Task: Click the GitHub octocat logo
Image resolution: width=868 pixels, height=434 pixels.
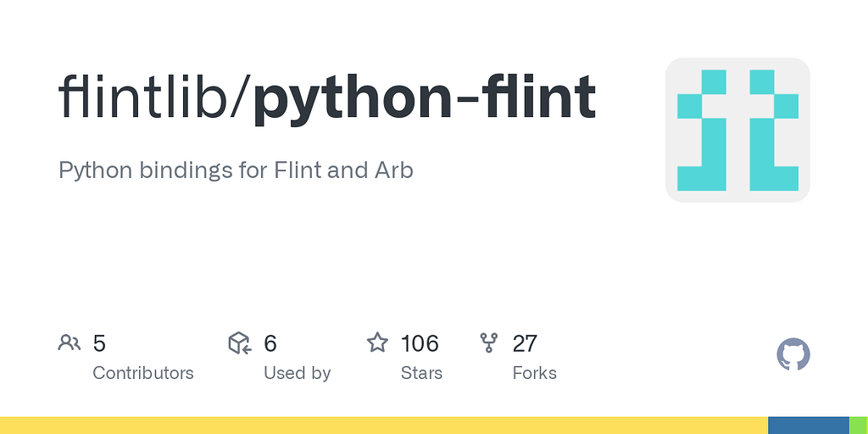Action: coord(793,354)
